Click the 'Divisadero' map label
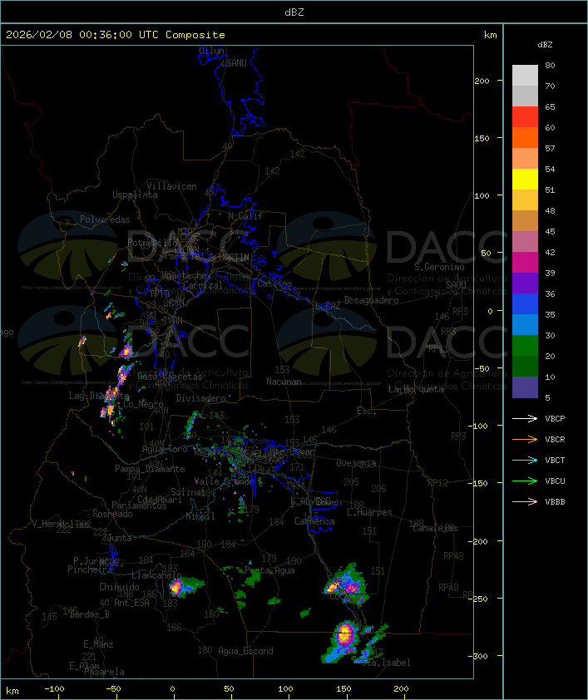Viewport: 588px width, 700px height. click(x=201, y=397)
